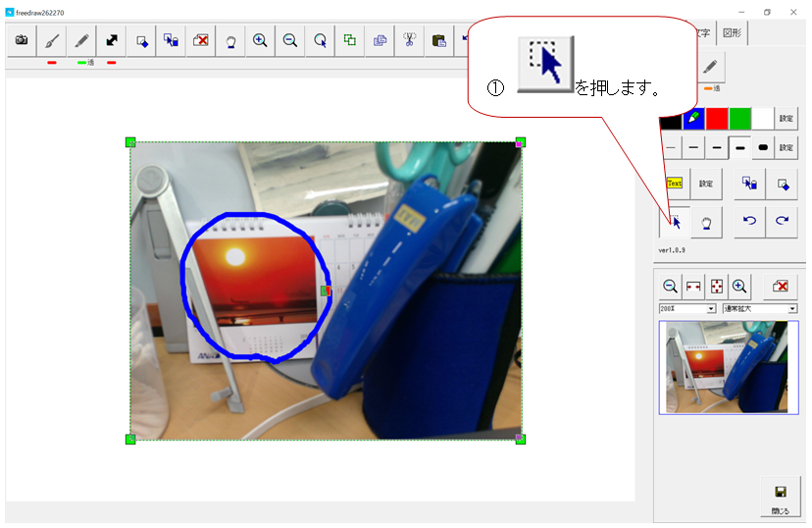Select the hand pan tool in top toolbar
Screen dimensions: 812x528
pyautogui.click(x=230, y=40)
